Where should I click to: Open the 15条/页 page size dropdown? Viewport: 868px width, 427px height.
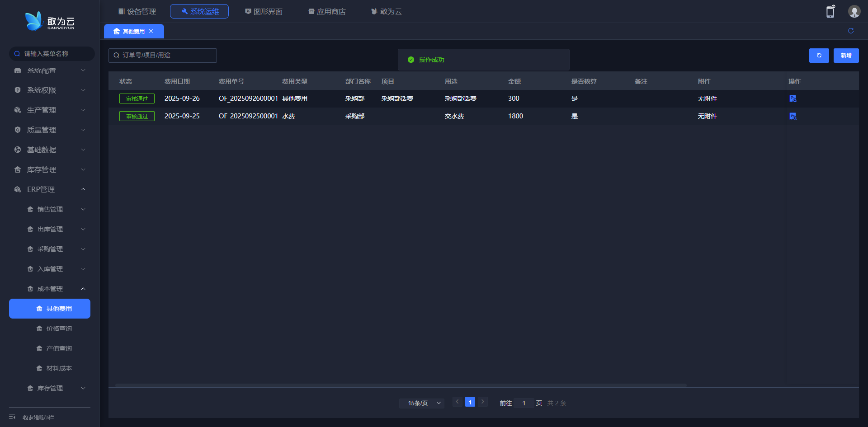coord(422,403)
